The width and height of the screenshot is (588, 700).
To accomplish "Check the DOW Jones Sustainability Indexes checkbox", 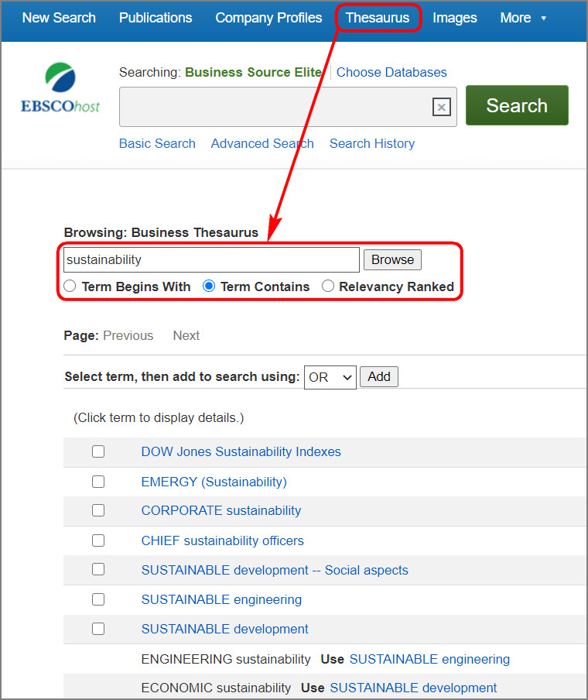I will pyautogui.click(x=98, y=451).
